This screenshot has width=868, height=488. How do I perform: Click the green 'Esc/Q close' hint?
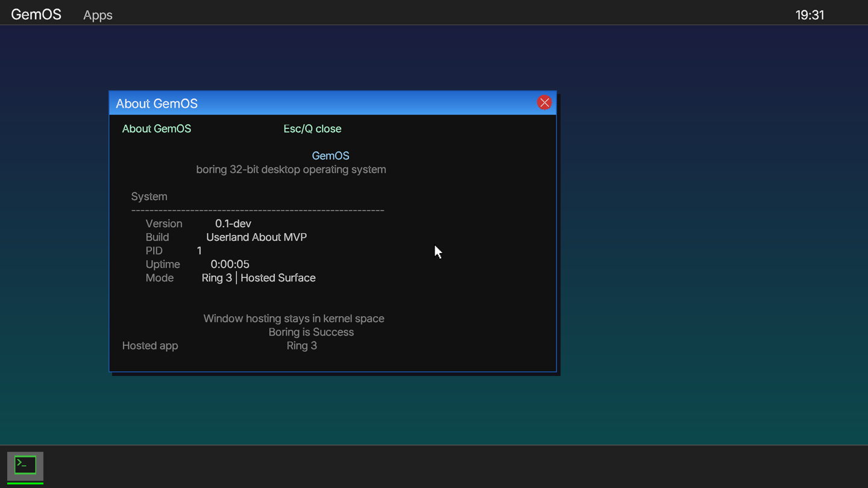pos(312,129)
